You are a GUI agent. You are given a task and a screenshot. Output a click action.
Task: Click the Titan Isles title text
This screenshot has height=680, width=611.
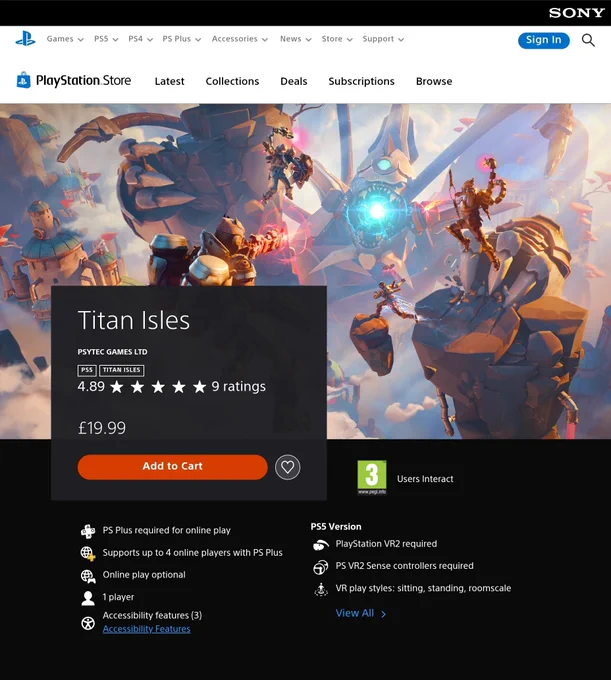[134, 320]
